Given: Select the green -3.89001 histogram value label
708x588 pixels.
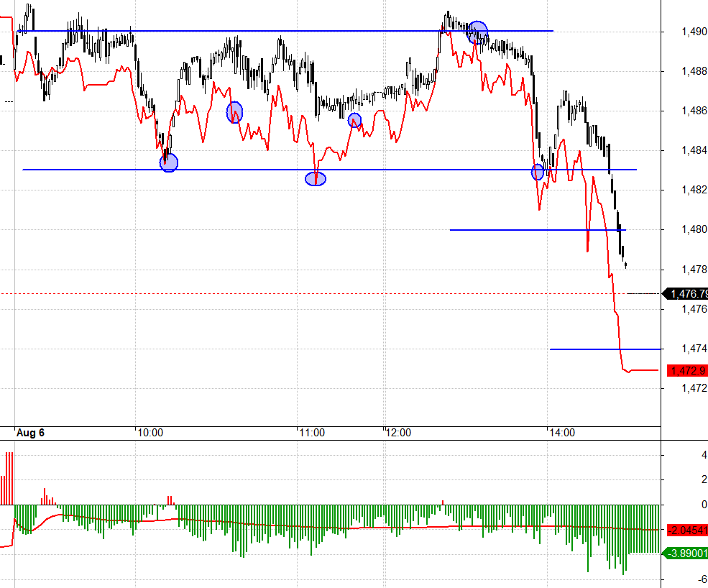Looking at the screenshot, I should point(686,553).
